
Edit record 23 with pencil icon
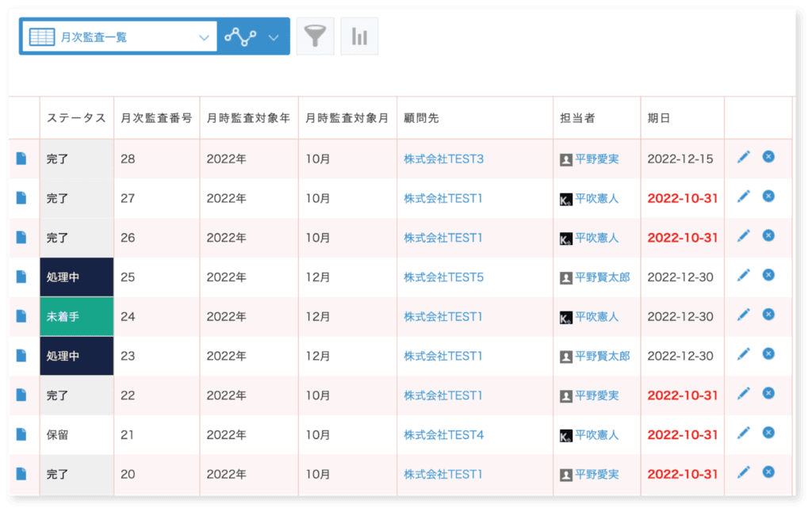tap(744, 353)
